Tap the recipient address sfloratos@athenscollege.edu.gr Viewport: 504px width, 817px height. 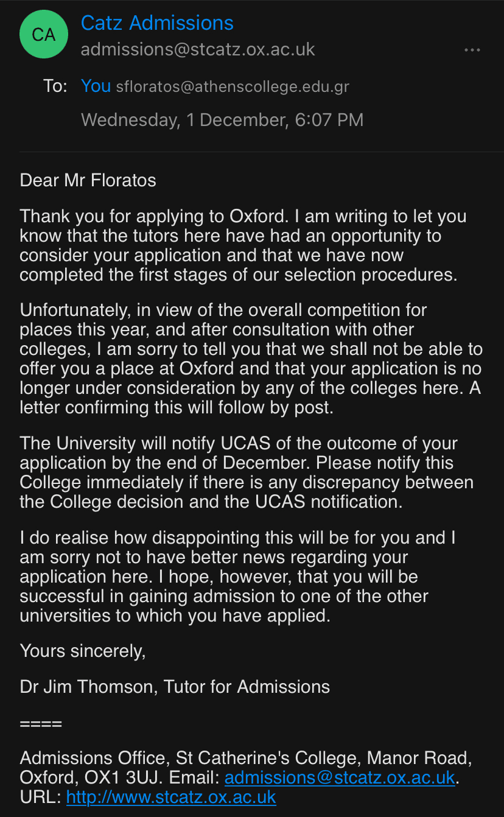[x=233, y=87]
